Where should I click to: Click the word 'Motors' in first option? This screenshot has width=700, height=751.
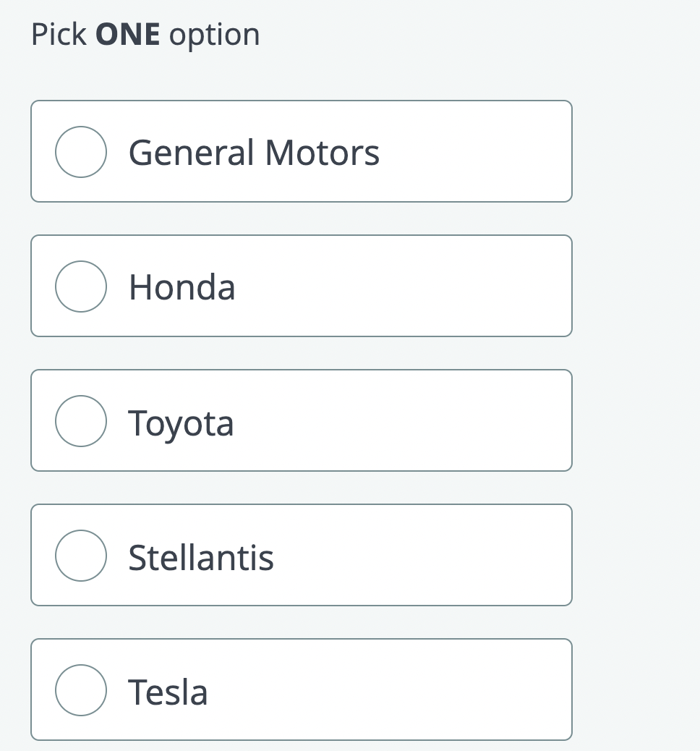pos(323,153)
